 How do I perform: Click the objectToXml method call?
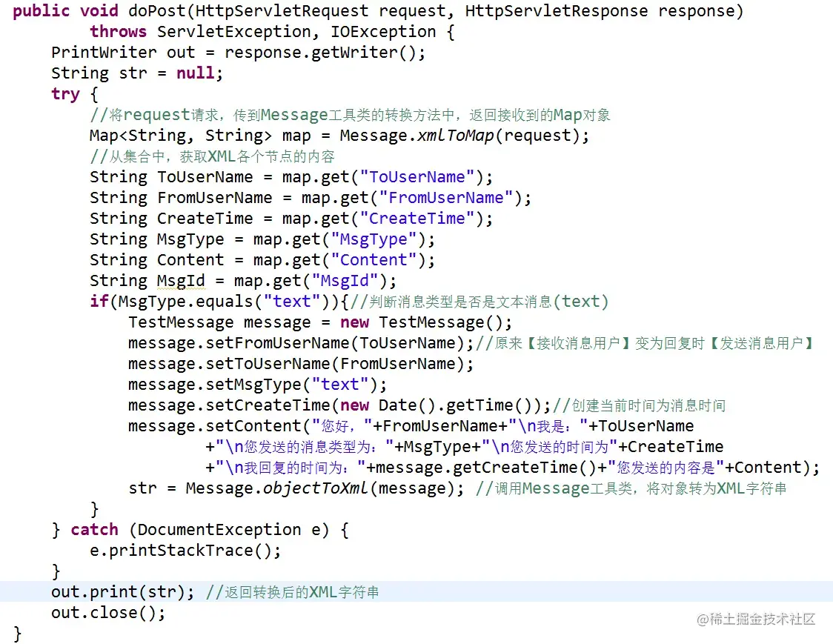[316, 488]
